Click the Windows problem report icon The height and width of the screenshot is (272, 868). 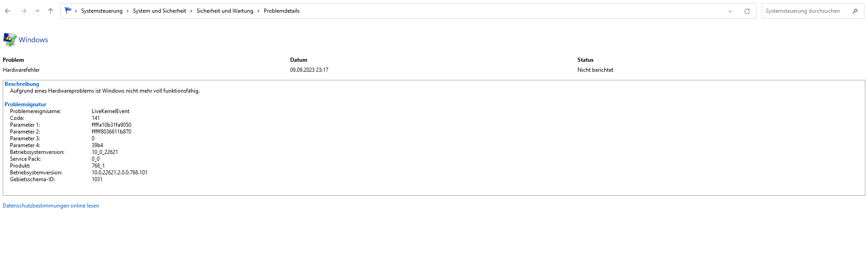(10, 40)
